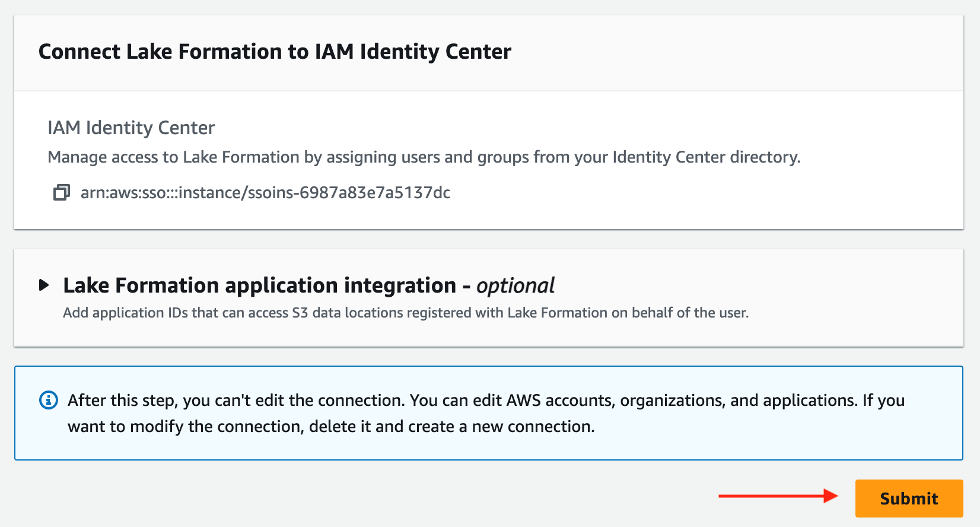Expand Lake Formation application integration section
This screenshot has width=980, height=527.
tap(44, 285)
